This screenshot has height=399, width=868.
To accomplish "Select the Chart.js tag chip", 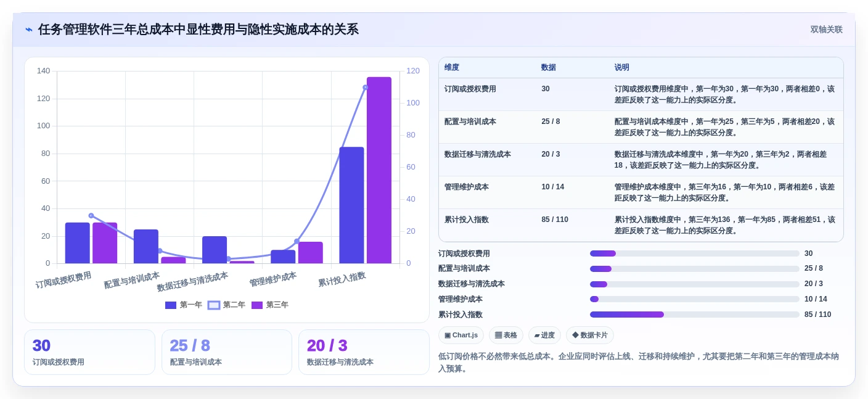I will [461, 335].
